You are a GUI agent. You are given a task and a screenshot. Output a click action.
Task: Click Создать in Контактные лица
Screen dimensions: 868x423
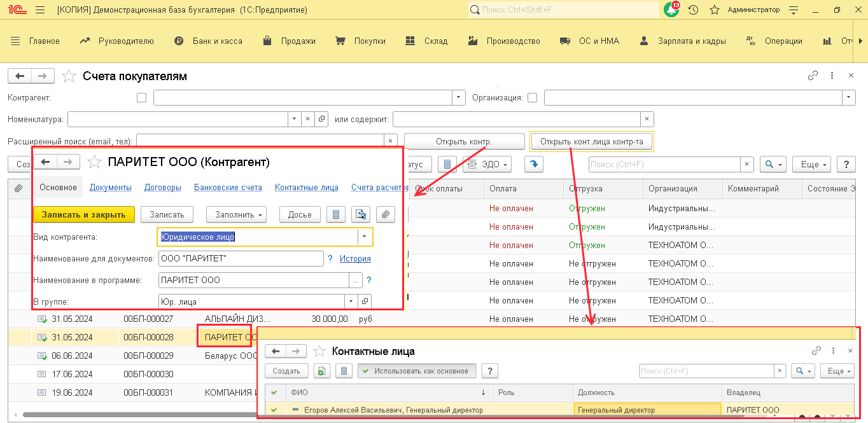coord(286,371)
